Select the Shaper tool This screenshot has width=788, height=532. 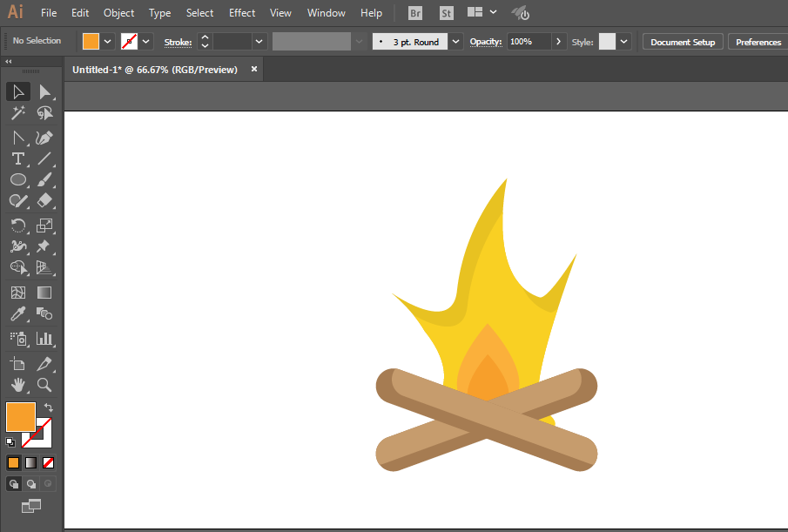pos(18,201)
